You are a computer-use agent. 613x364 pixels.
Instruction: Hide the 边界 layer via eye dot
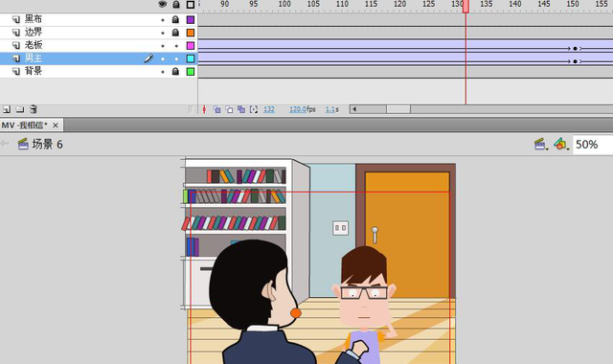pyautogui.click(x=163, y=33)
